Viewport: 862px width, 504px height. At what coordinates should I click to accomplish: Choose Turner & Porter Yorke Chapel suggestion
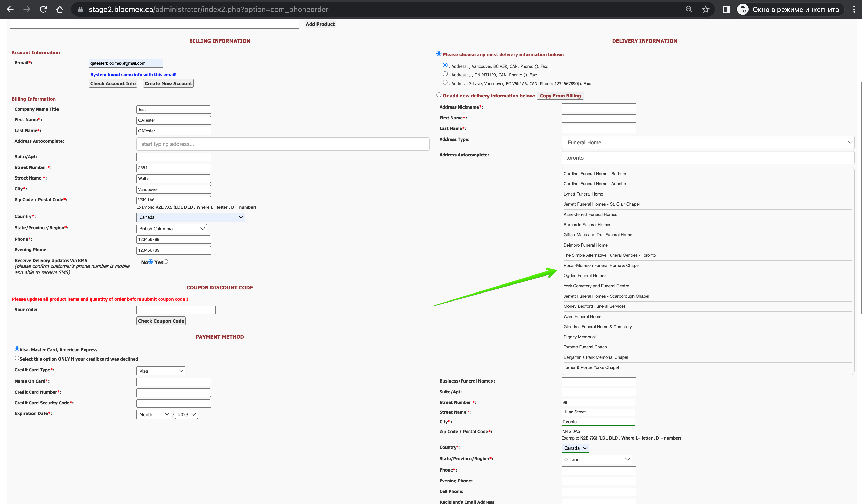click(x=708, y=368)
